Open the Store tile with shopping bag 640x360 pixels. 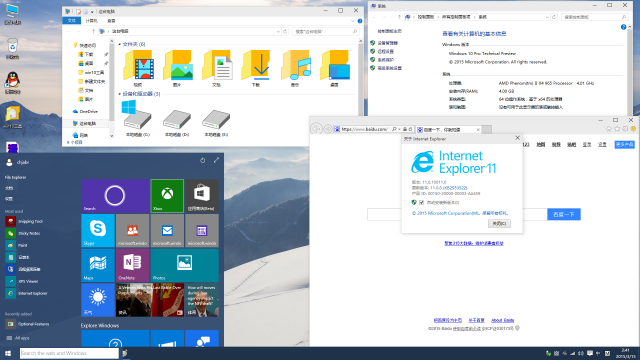click(x=202, y=196)
